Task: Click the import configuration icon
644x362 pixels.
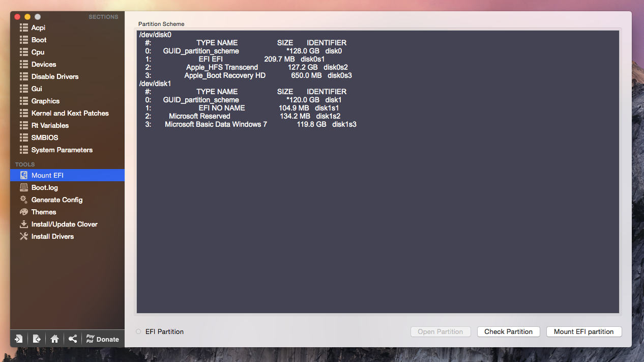Action: click(x=19, y=339)
